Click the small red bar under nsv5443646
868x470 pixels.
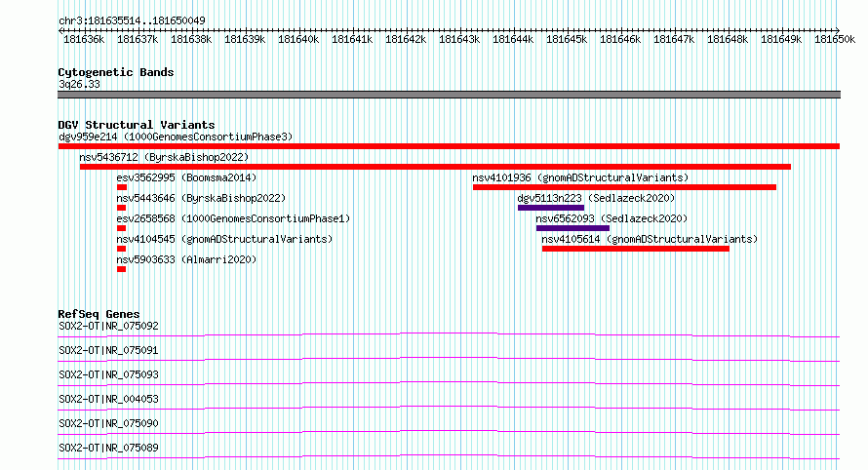(122, 208)
